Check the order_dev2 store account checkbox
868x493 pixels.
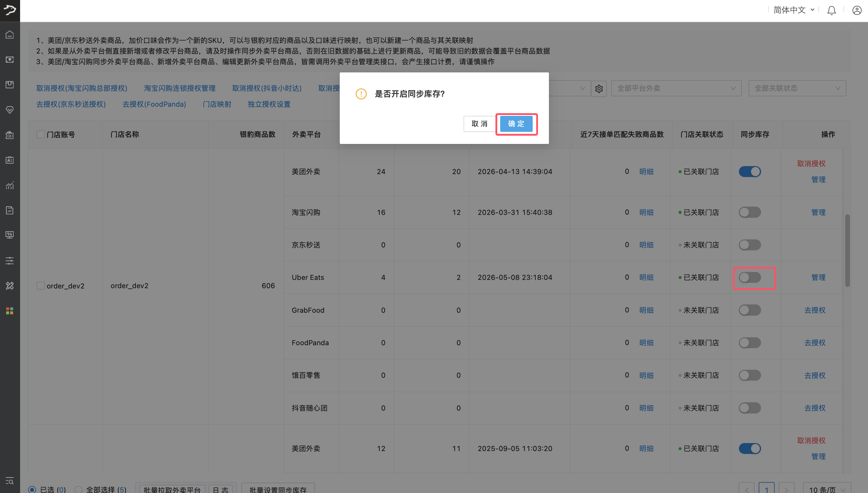(40, 286)
